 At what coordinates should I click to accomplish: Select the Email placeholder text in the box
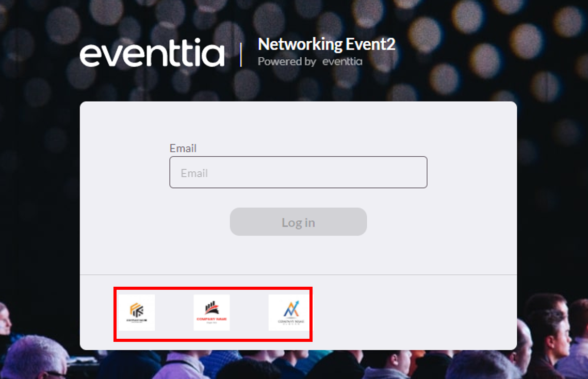[194, 173]
